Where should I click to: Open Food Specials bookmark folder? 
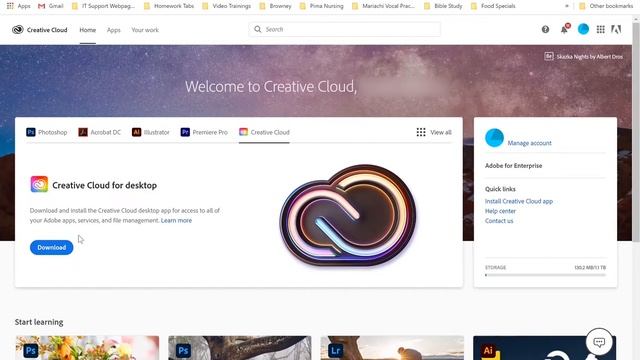pos(493,6)
